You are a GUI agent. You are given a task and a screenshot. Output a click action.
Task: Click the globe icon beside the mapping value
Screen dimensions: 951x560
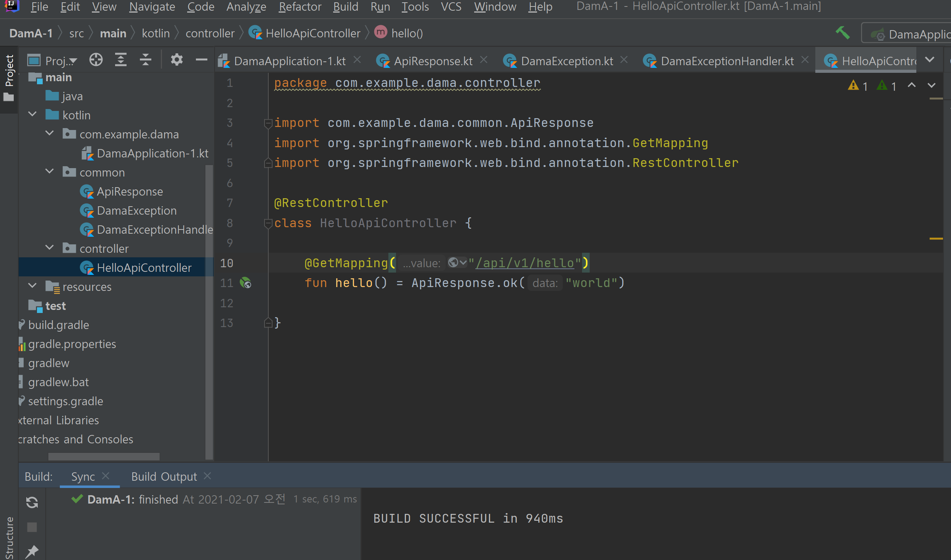click(x=453, y=263)
